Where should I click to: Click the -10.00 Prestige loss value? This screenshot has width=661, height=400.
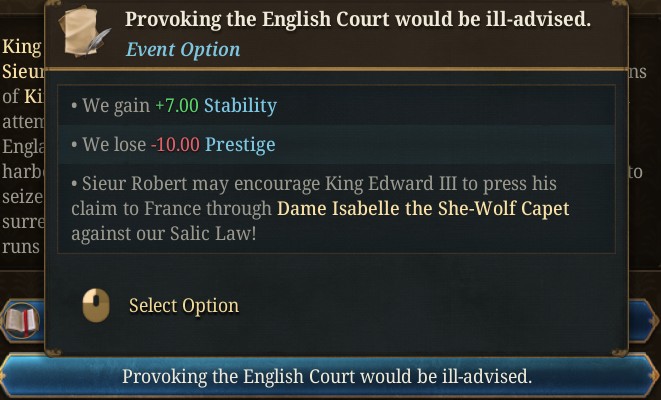[175, 145]
